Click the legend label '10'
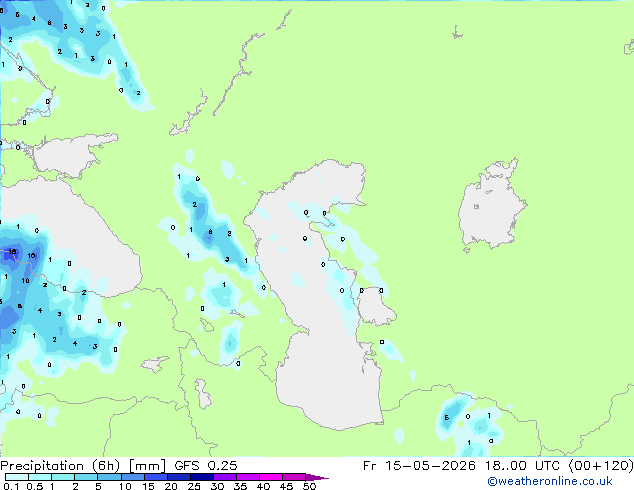Viewport: 634px width, 490px height. (125, 486)
